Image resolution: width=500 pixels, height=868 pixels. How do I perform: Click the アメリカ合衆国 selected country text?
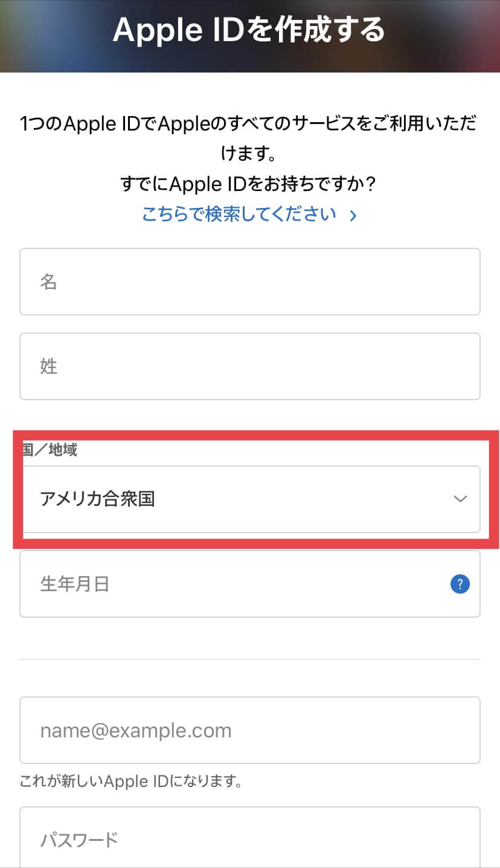(98, 500)
